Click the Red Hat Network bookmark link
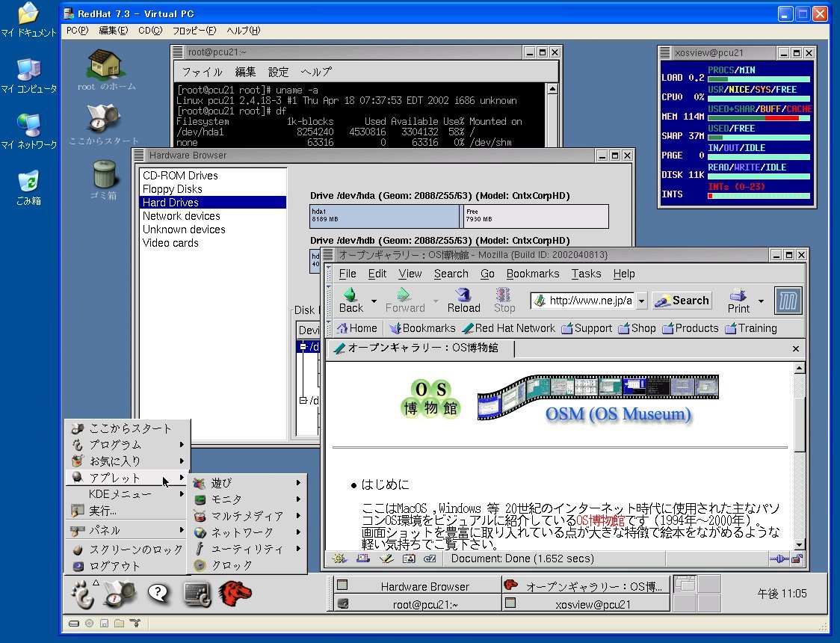The height and width of the screenshot is (643, 840). [x=509, y=328]
